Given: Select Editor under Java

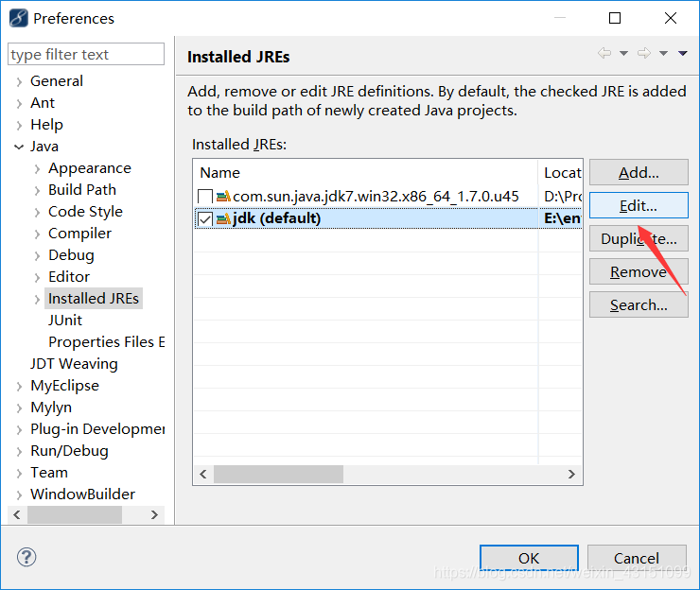Looking at the screenshot, I should (x=69, y=277).
